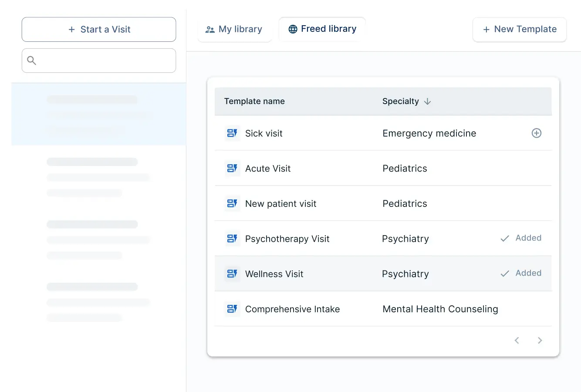
Task: Click the Psychotherapy Visit template icon
Action: tap(232, 239)
